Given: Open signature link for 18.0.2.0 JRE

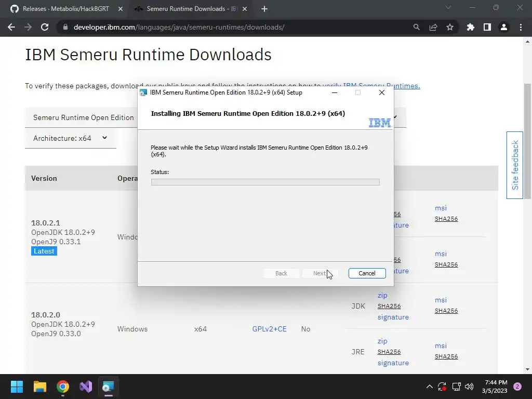Looking at the screenshot, I should click(393, 363).
